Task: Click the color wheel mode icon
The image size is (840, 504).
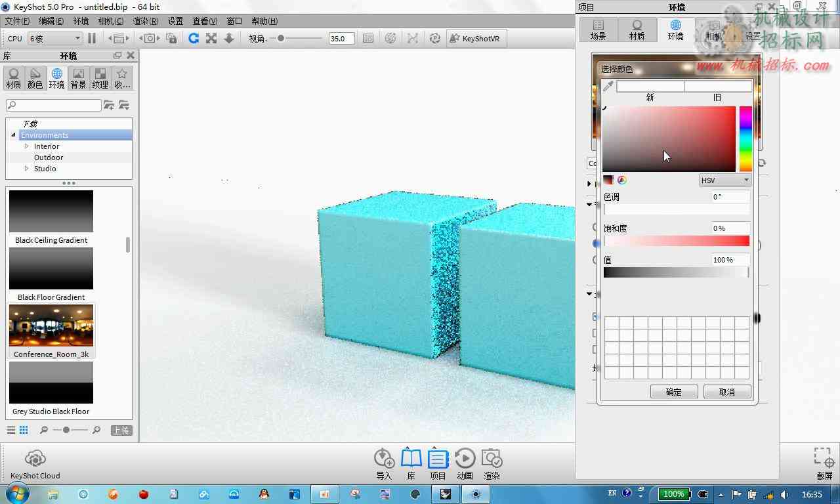Action: [622, 180]
